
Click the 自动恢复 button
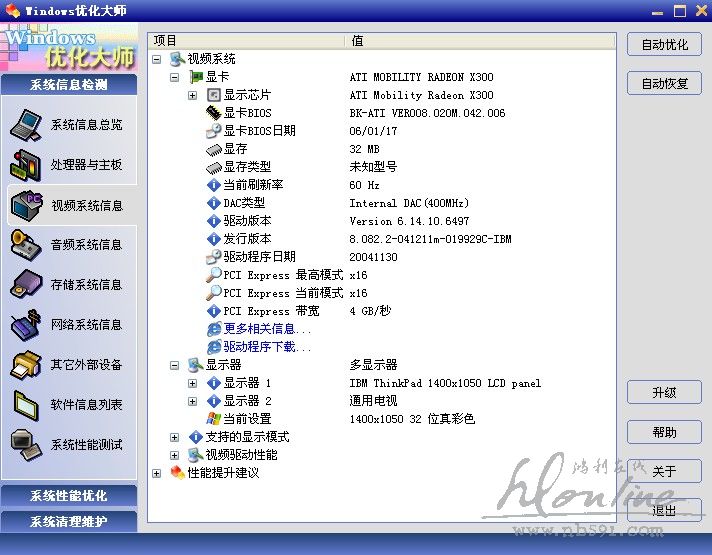click(664, 83)
